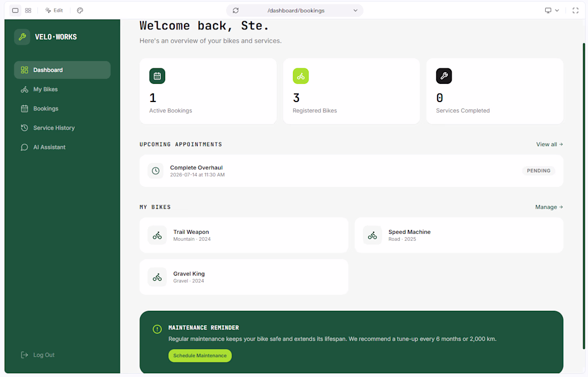Viewport: 588px width, 377px height.
Task: Click the bike icon on Speed Machine card
Action: point(373,235)
